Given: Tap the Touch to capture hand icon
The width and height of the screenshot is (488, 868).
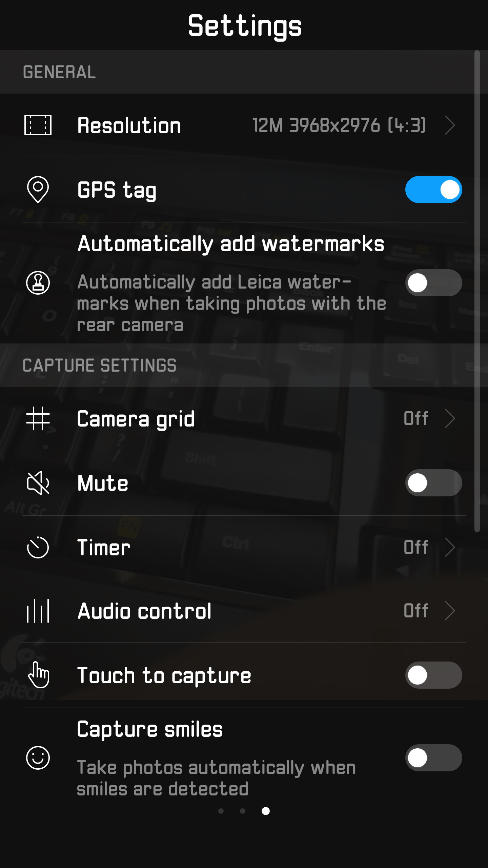Looking at the screenshot, I should [x=38, y=675].
